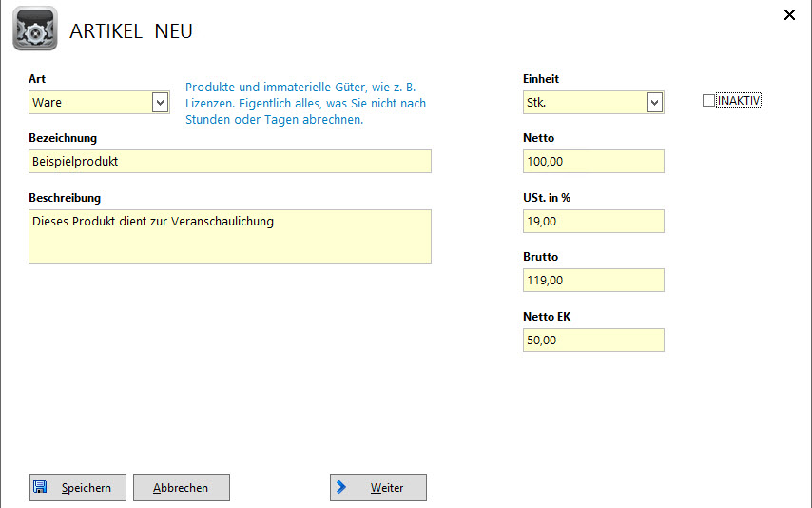Viewport: 812px width, 508px height.
Task: Close the Artikel Neu dialog with X
Action: (x=788, y=14)
